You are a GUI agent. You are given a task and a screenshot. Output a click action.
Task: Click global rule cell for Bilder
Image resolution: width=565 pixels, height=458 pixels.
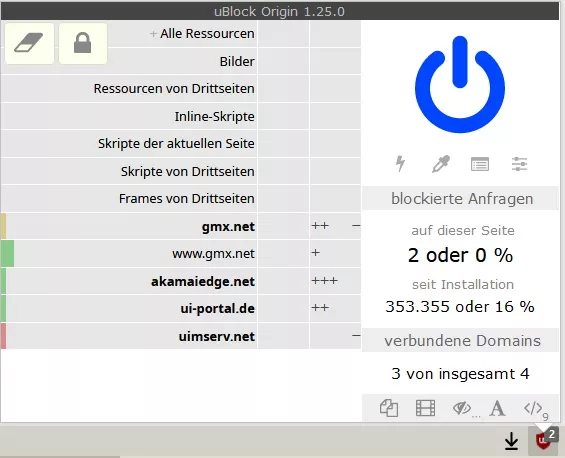[284, 61]
